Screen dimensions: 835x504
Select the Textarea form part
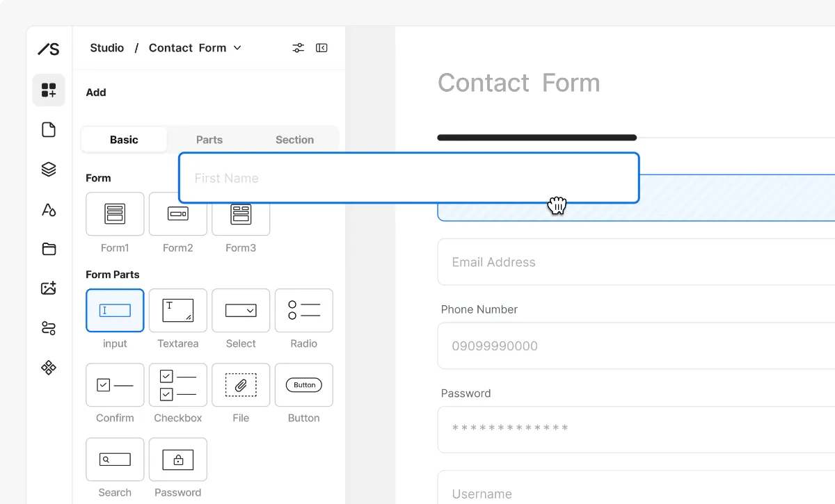point(178,310)
